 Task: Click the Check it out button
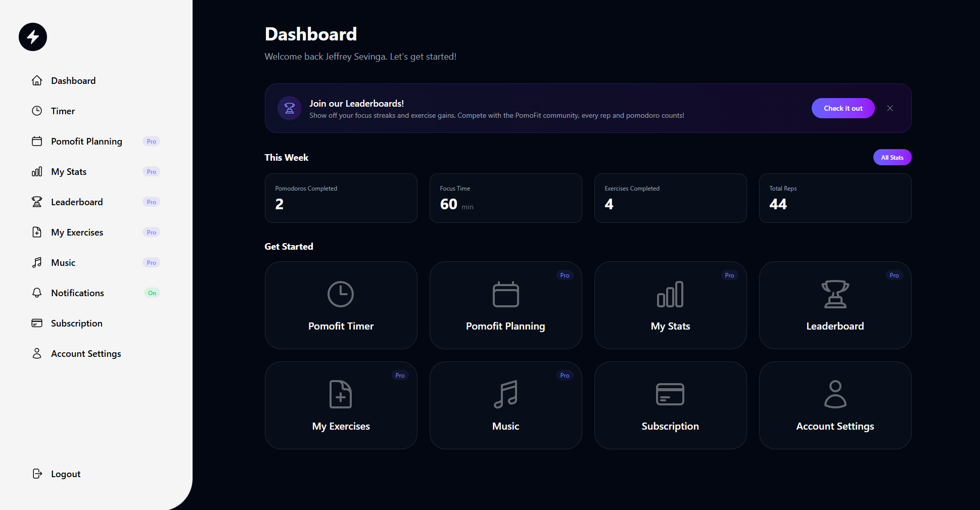843,108
